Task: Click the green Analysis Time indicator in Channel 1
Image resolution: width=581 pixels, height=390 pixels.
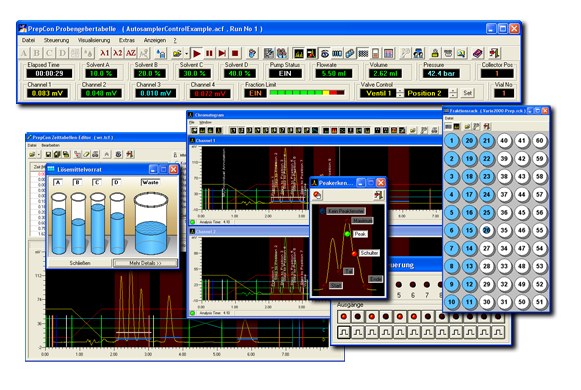Action: point(192,222)
